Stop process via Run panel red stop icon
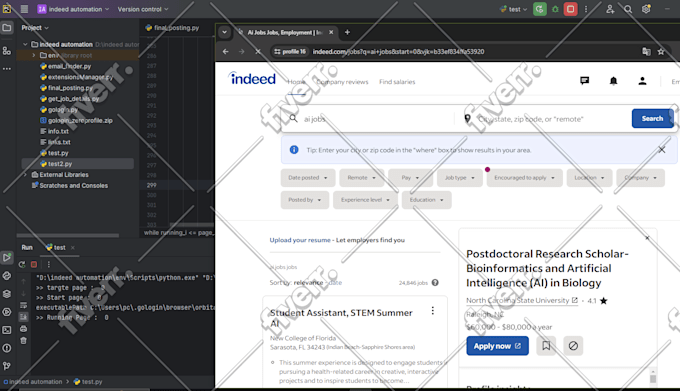This screenshot has width=680, height=391. 34,264
